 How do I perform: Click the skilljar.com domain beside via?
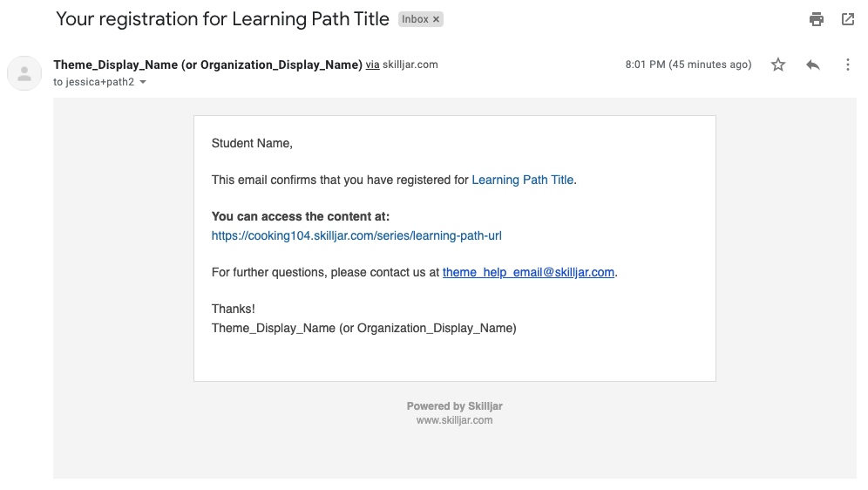[410, 65]
